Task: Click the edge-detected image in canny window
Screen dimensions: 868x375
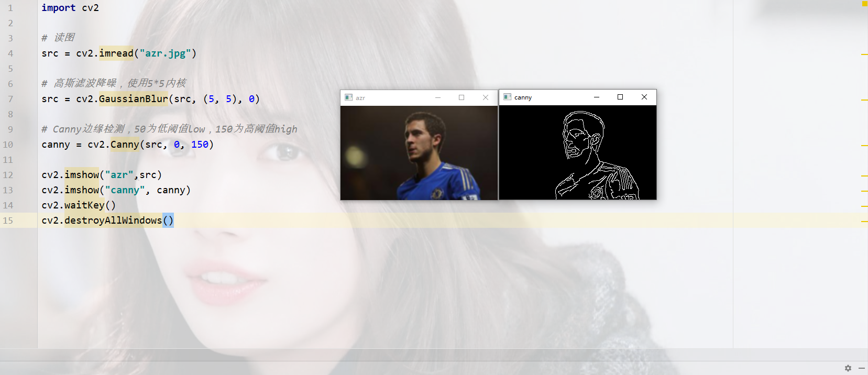Action: 578,152
